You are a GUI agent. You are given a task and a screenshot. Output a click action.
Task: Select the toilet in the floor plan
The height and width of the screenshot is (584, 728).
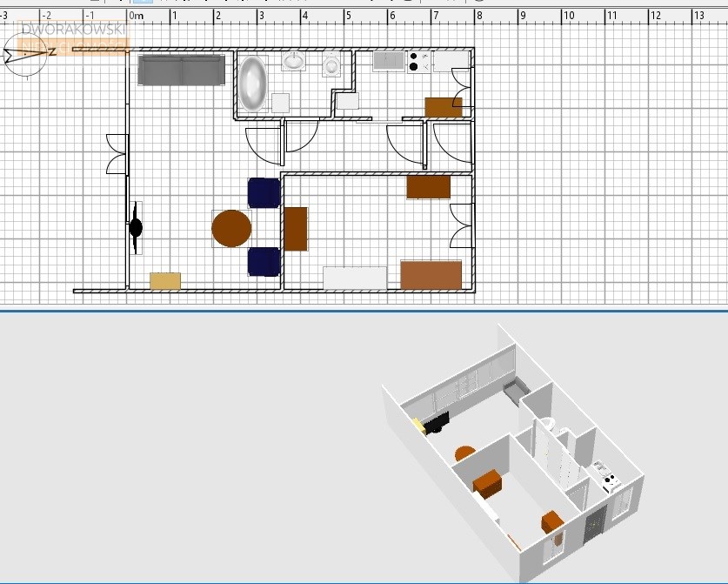click(331, 64)
